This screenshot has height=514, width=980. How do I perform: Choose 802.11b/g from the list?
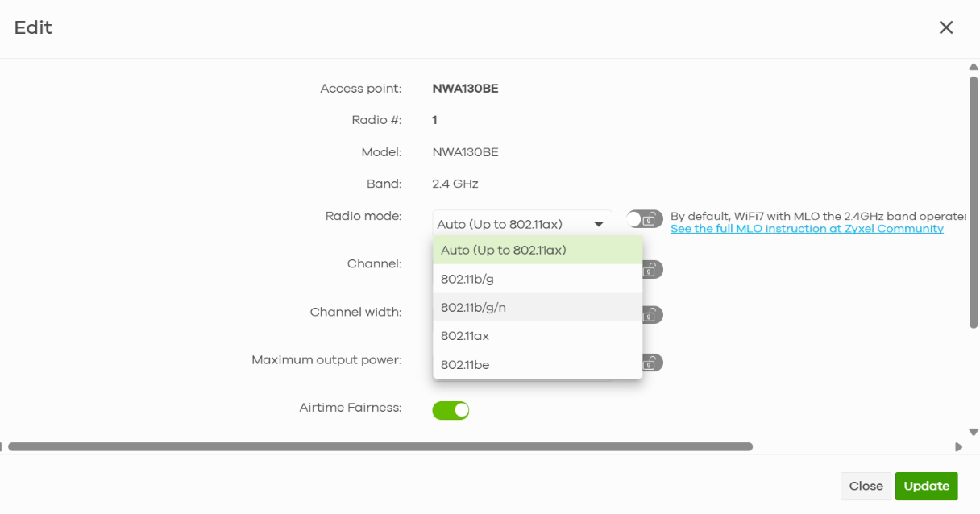pyautogui.click(x=538, y=279)
